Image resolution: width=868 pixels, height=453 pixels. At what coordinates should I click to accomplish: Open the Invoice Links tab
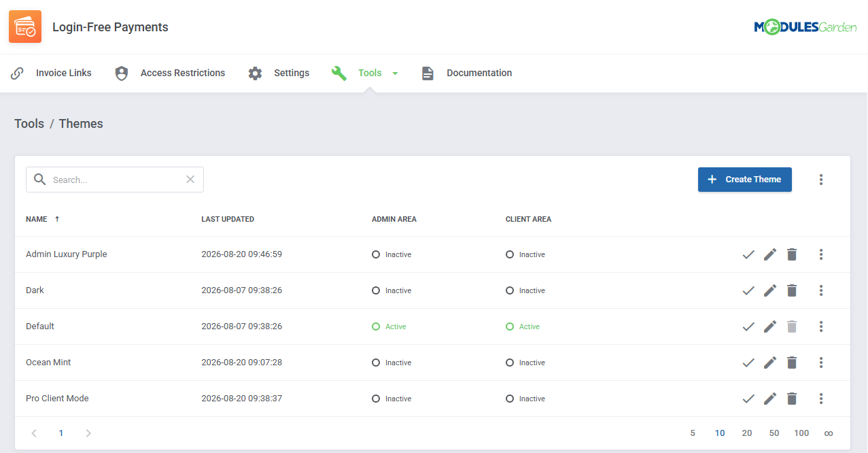51,73
